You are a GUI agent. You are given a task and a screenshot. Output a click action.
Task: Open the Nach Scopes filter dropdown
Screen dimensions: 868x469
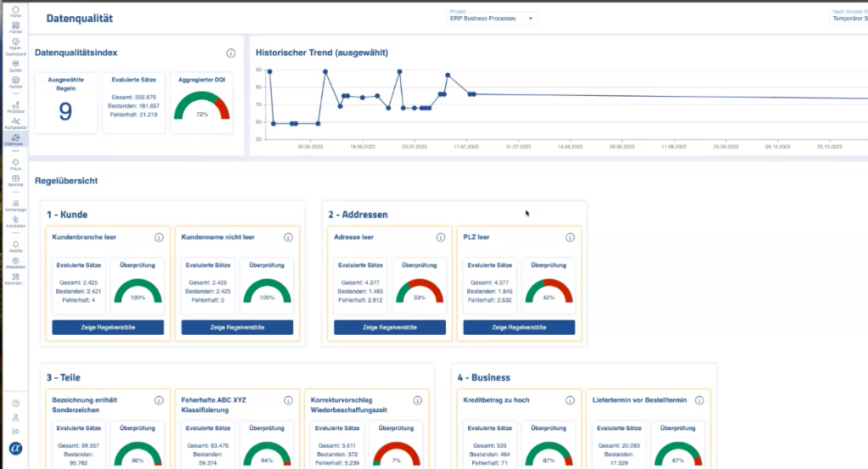pyautogui.click(x=848, y=18)
